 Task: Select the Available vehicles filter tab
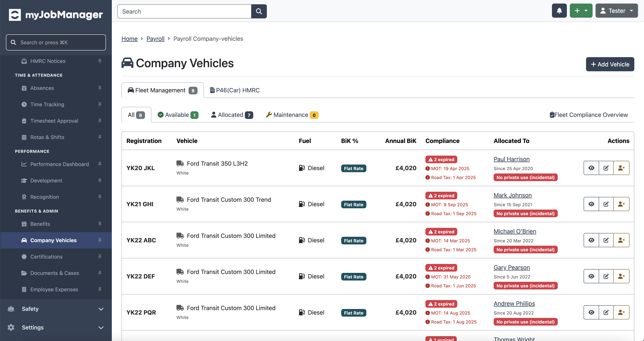(178, 115)
